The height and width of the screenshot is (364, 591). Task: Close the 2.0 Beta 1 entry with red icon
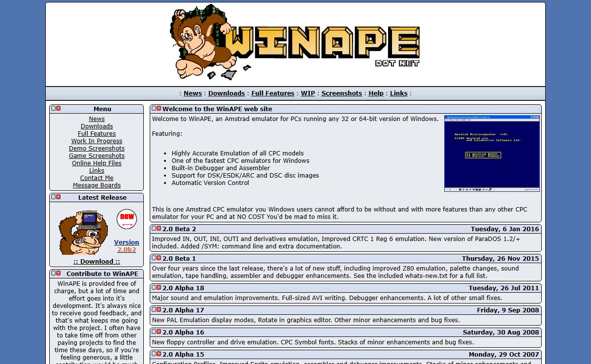[159, 258]
